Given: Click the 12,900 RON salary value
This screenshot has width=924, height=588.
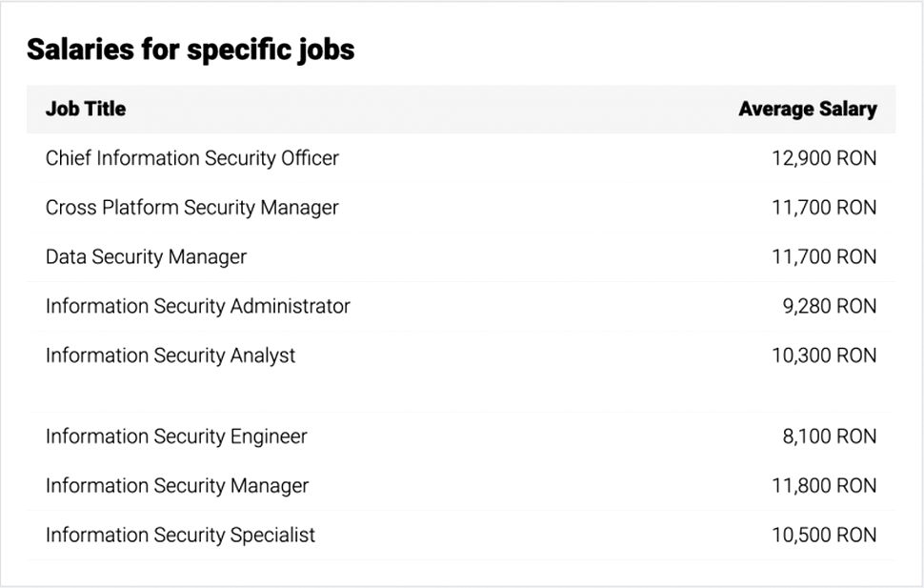Looking at the screenshot, I should (823, 158).
